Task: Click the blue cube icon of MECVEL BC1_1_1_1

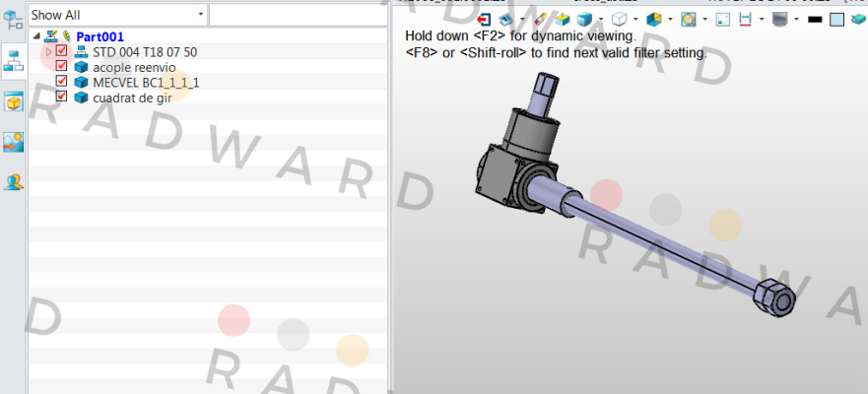Action: point(81,83)
